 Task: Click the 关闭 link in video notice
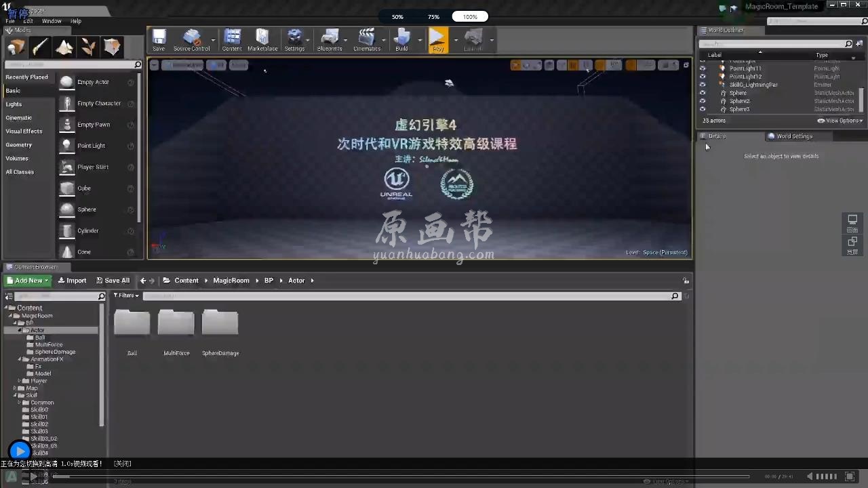[x=123, y=464]
